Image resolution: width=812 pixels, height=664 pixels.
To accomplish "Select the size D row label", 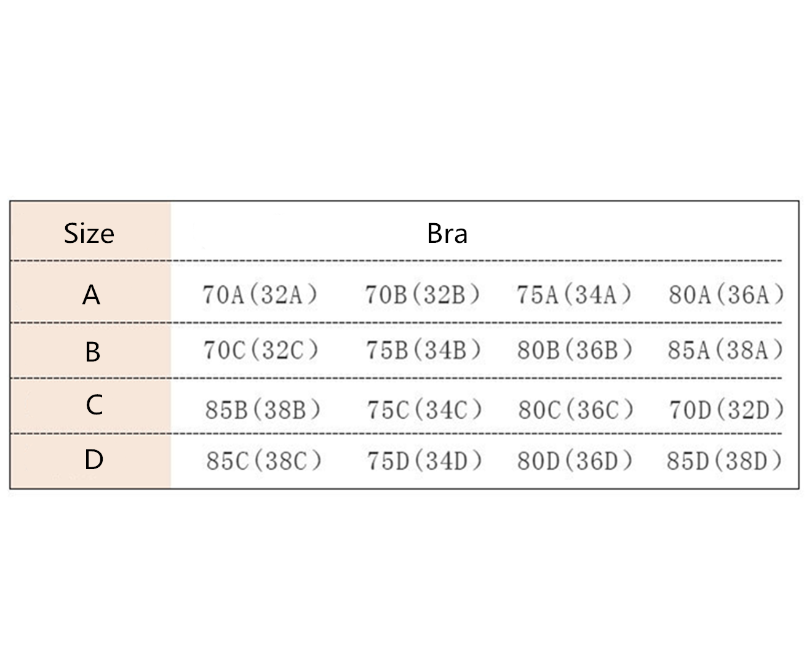I will point(94,459).
